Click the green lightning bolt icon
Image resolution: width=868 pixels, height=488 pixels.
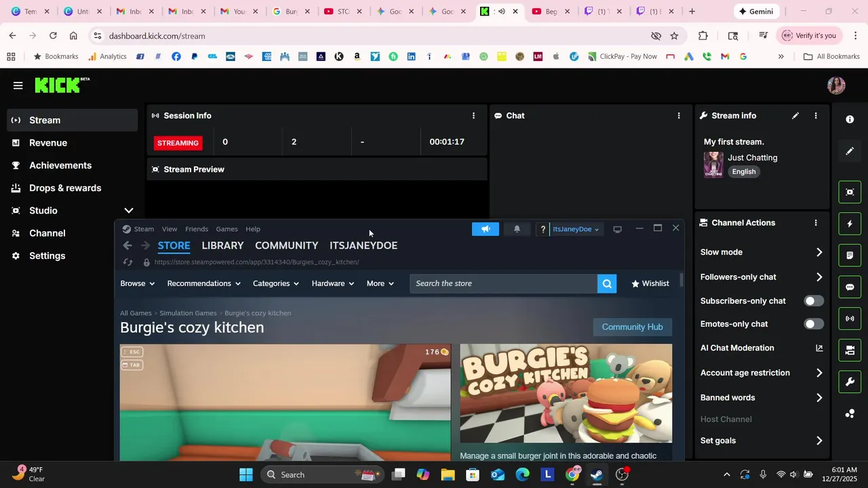[x=850, y=224]
